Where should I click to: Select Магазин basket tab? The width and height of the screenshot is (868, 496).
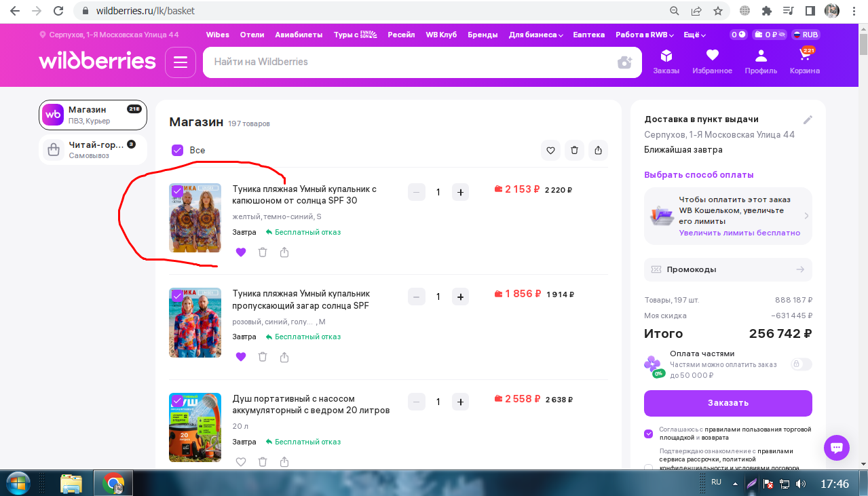93,115
